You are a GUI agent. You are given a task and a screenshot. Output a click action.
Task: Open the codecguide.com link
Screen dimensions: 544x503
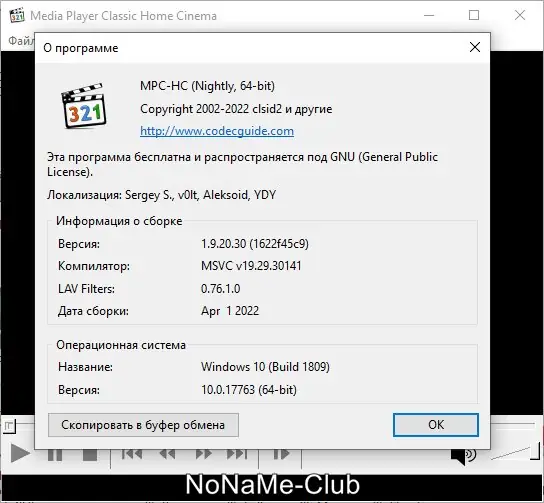pyautogui.click(x=217, y=131)
